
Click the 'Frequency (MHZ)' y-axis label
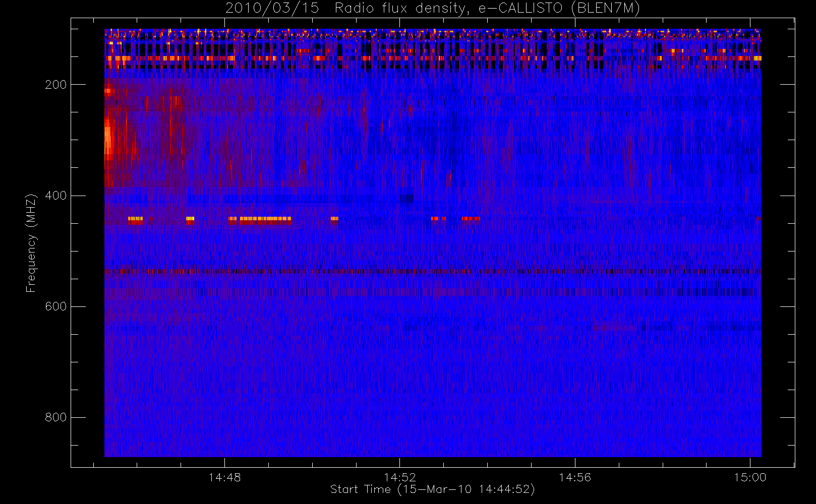31,243
